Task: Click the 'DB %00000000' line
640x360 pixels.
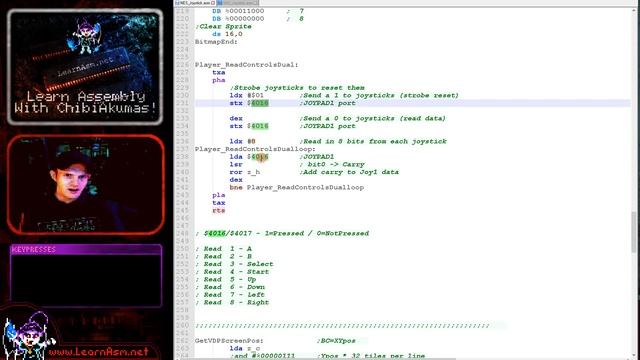Action: [x=238, y=19]
